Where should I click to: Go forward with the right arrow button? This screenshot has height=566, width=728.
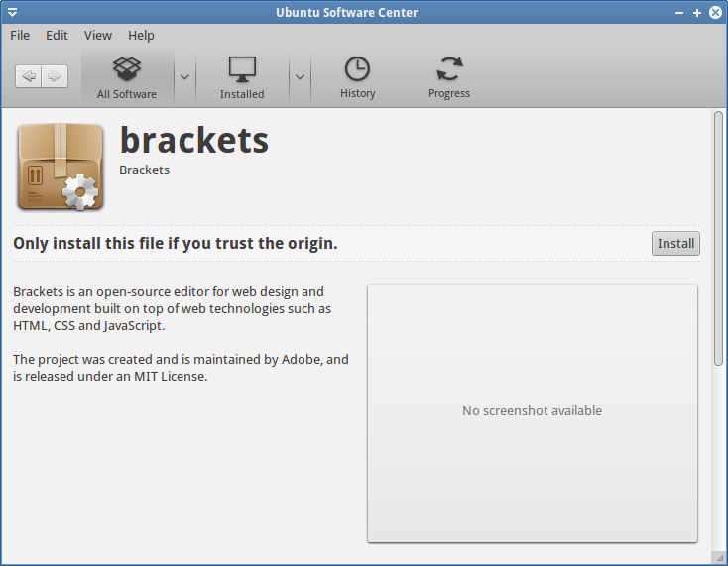point(55,76)
